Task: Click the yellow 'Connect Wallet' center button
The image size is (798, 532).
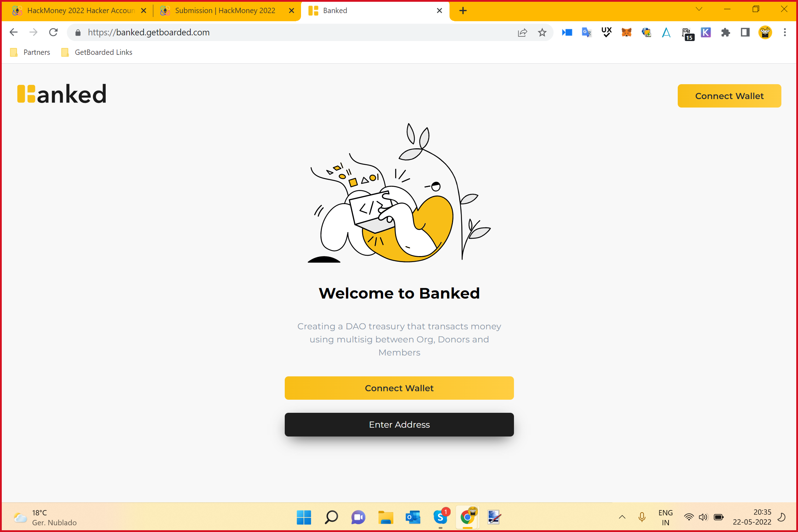Action: (x=399, y=388)
